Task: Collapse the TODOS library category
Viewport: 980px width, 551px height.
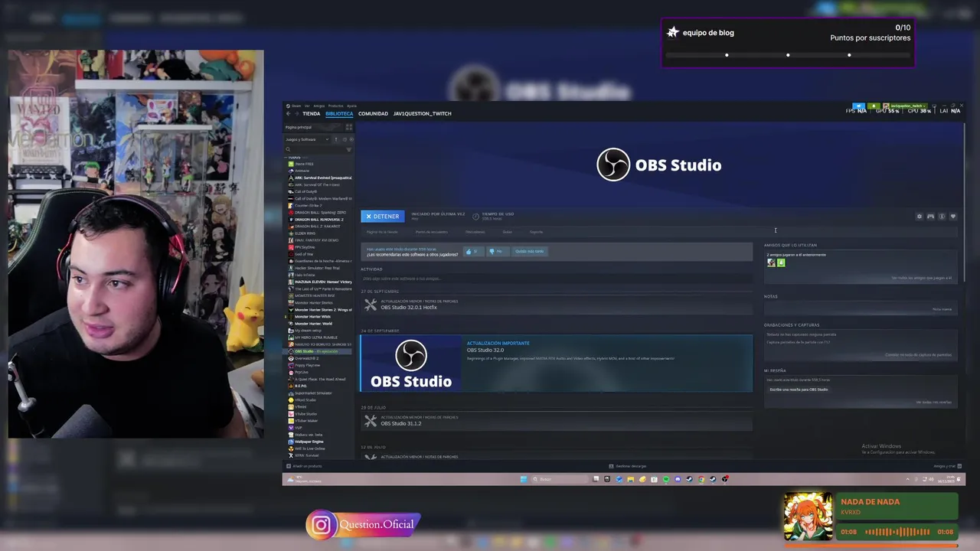Action: pos(294,157)
